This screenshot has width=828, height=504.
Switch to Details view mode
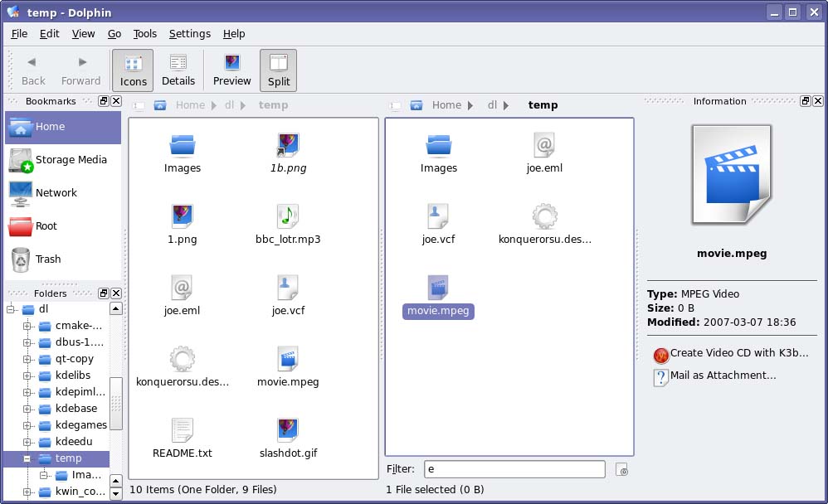[178, 70]
